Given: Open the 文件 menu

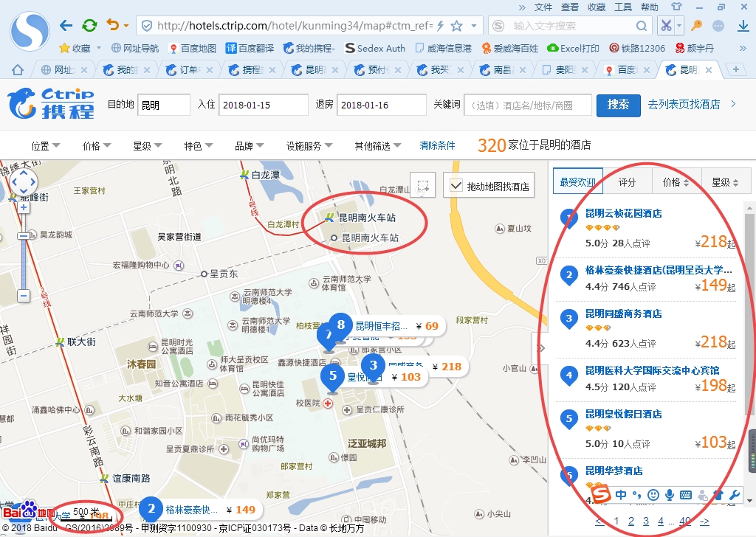Looking at the screenshot, I should click(543, 7).
